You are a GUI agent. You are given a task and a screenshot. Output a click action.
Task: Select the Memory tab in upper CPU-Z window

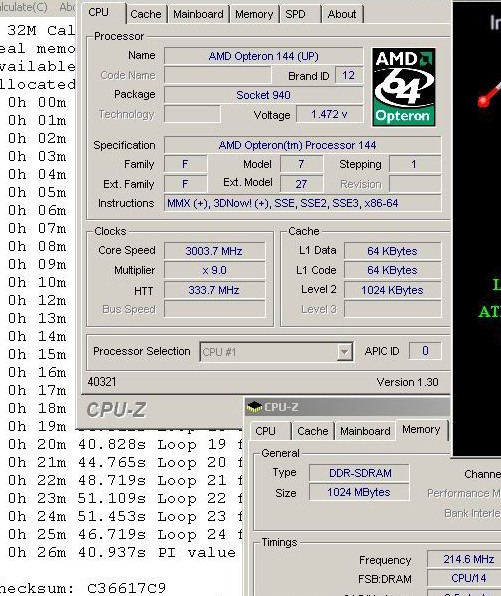tap(254, 14)
